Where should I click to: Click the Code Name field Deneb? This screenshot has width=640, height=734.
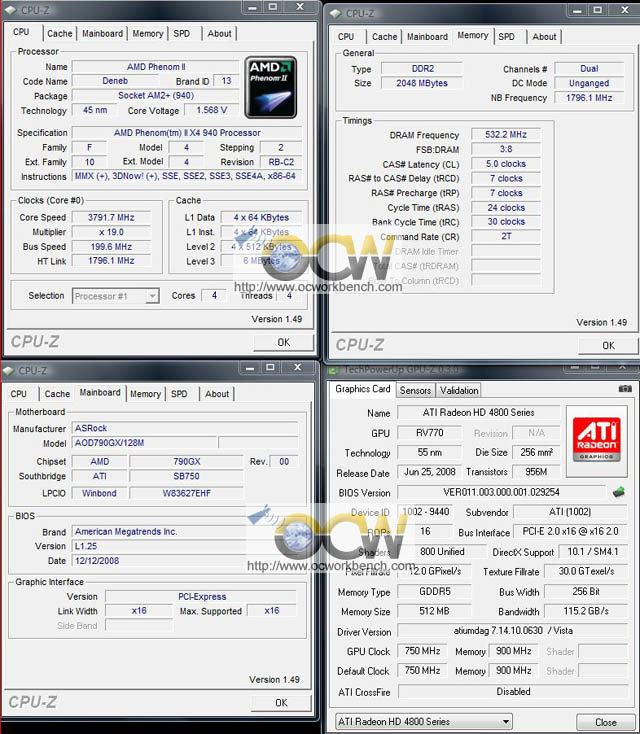(x=115, y=81)
